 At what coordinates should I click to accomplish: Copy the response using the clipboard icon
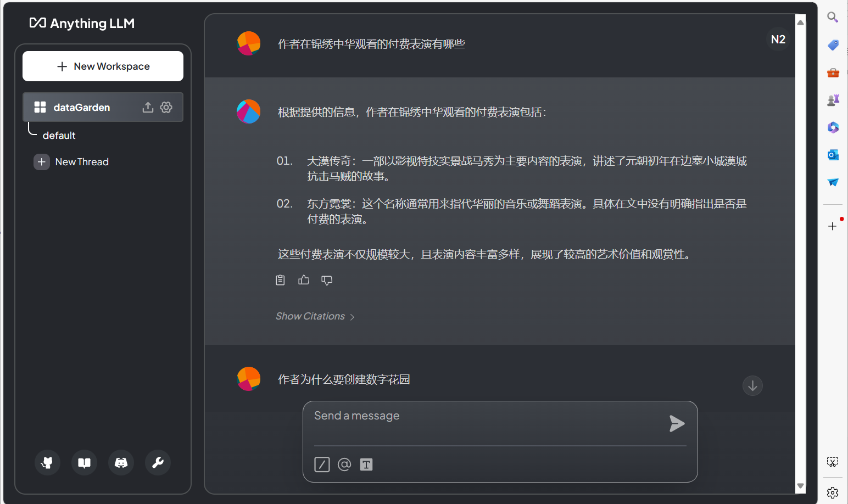pos(280,280)
